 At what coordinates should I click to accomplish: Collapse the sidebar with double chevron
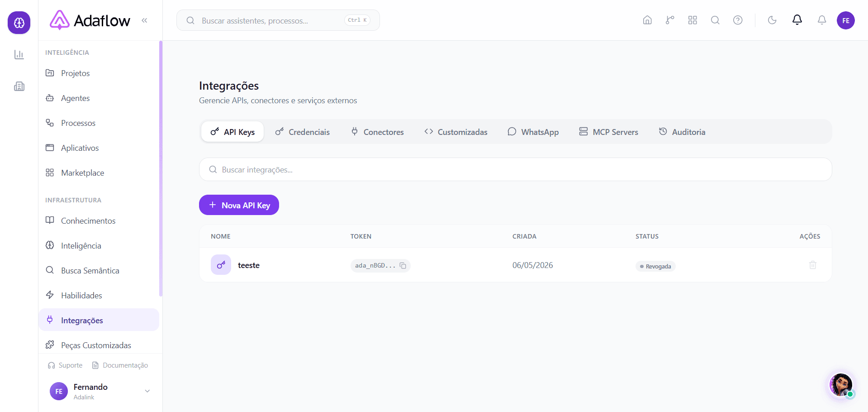tap(144, 20)
